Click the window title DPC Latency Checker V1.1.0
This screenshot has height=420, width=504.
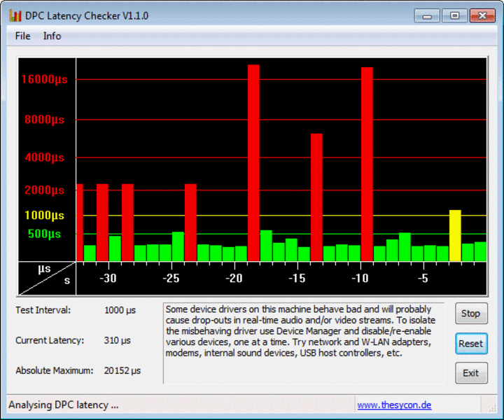[x=87, y=15]
